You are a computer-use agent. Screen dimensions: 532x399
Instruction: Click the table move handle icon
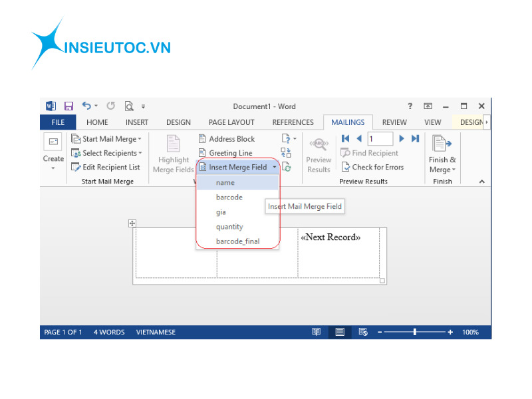tap(132, 224)
